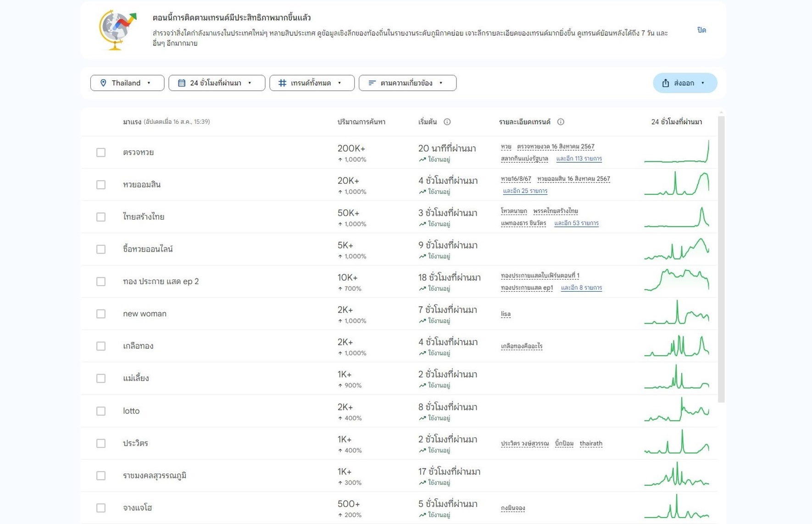Click the globe trends illustration in banner
The width and height of the screenshot is (812, 524).
117,30
